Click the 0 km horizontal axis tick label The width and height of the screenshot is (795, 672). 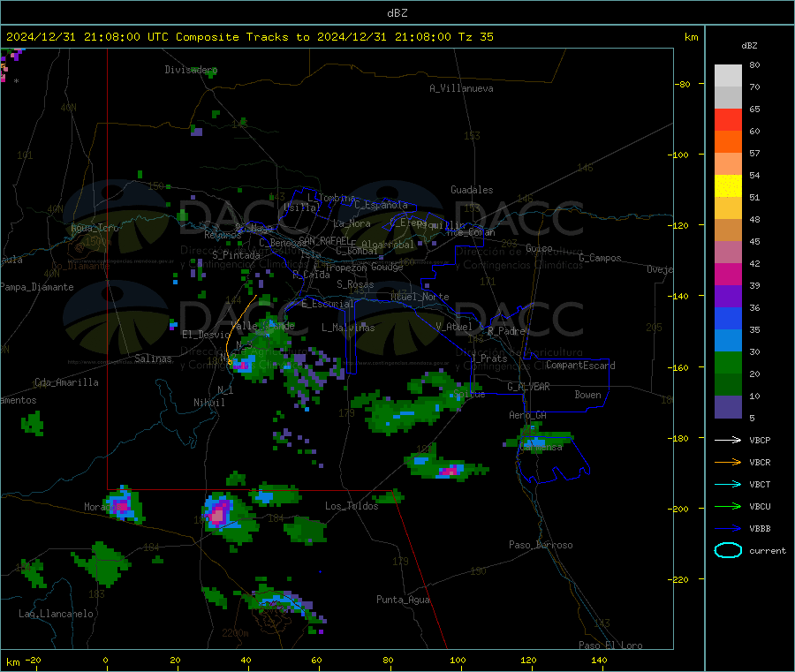coord(105,660)
